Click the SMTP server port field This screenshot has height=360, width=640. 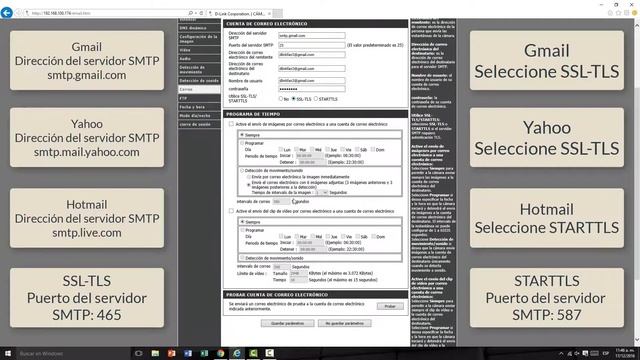[311, 45]
